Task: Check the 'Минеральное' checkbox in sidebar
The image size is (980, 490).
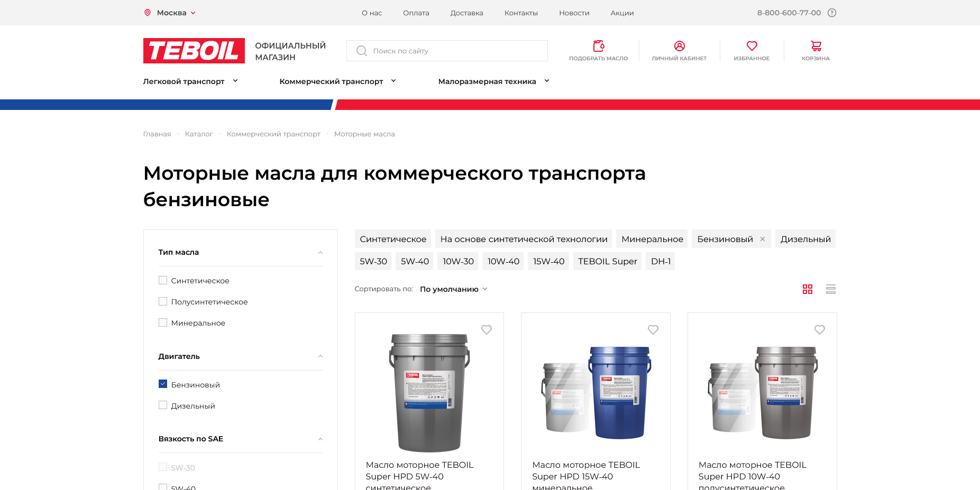Action: coord(163,322)
